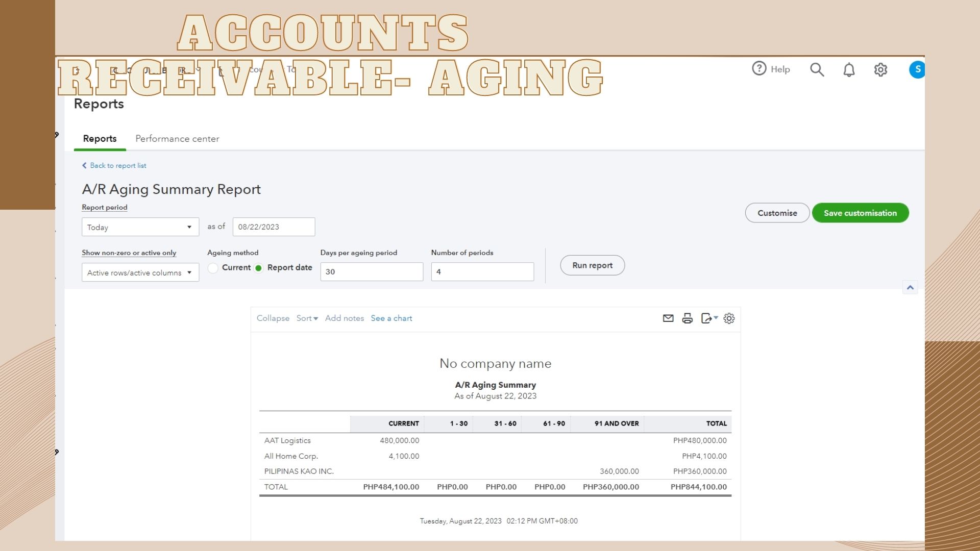Collapse the filter panel with chevron

(910, 287)
